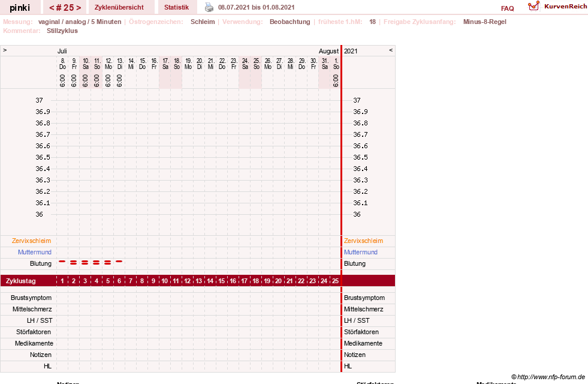This screenshot has width=588, height=384.
Task: Click the pinki username tab
Action: coord(20,8)
